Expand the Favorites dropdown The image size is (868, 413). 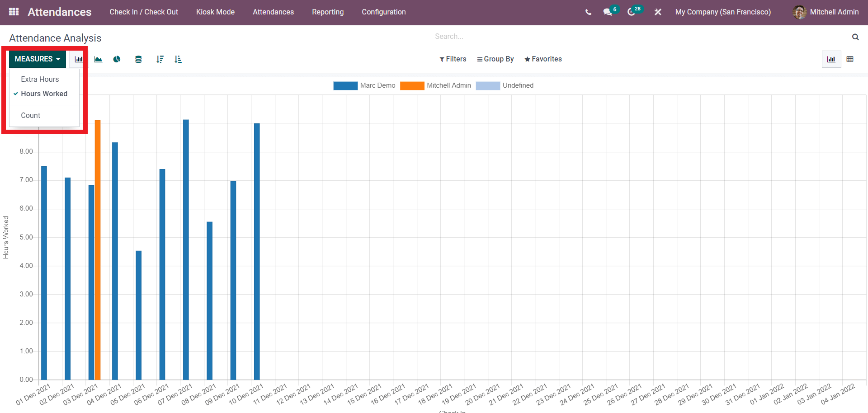tap(543, 59)
